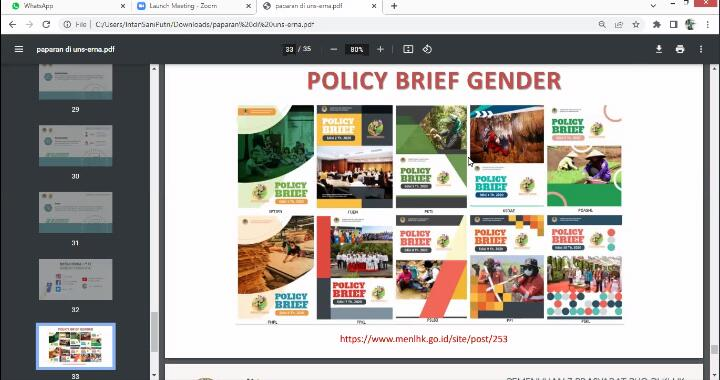The width and height of the screenshot is (720, 380).
Task: Toggle the PDF sidebar menu icon
Action: [19, 49]
